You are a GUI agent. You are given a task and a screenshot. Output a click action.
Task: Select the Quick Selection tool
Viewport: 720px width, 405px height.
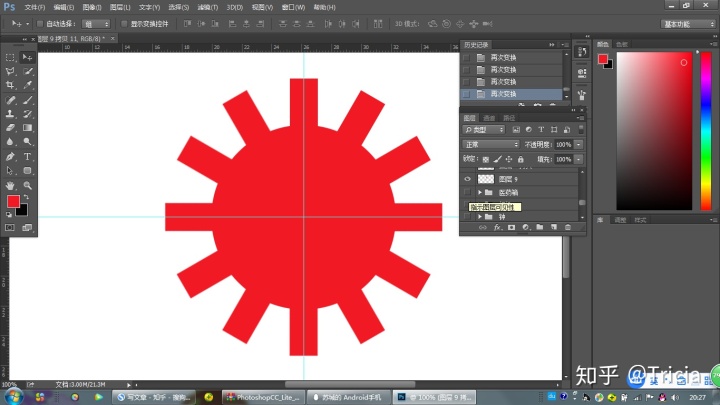(28, 71)
